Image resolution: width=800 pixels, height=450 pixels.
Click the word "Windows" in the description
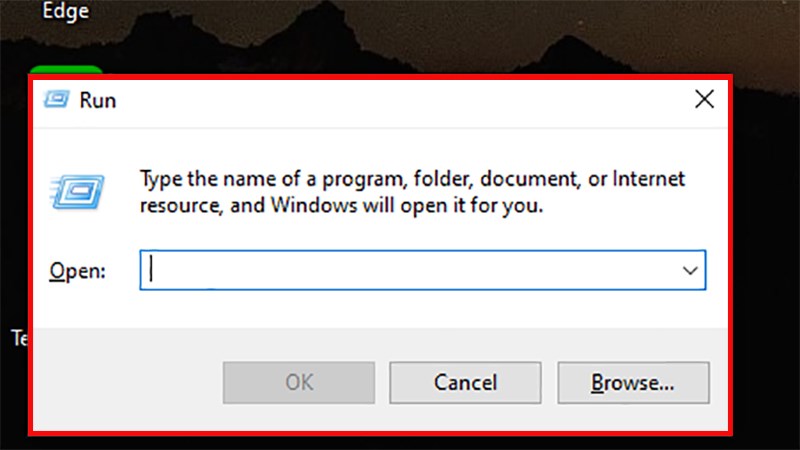click(x=314, y=205)
